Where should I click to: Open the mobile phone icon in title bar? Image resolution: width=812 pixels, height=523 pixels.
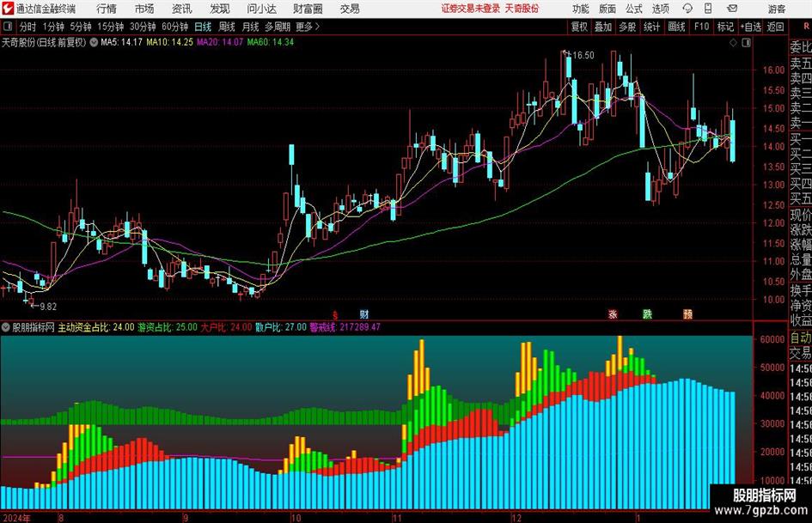click(x=708, y=9)
